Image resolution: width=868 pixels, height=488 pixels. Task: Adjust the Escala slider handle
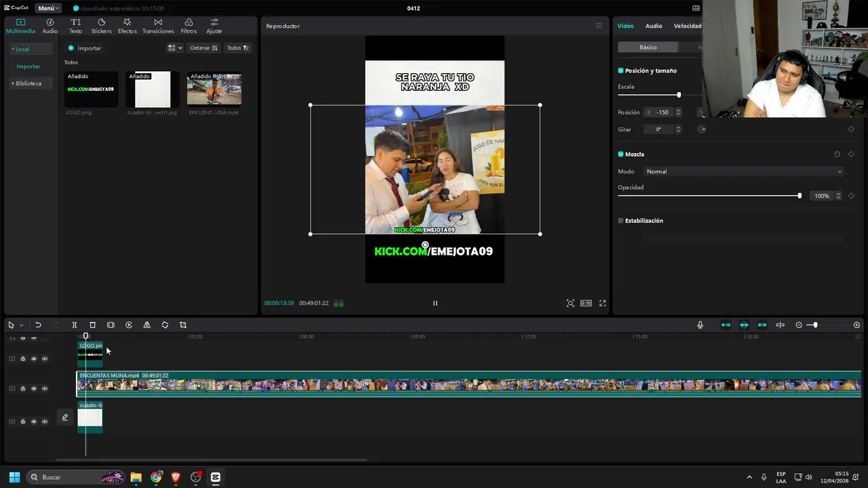click(678, 95)
